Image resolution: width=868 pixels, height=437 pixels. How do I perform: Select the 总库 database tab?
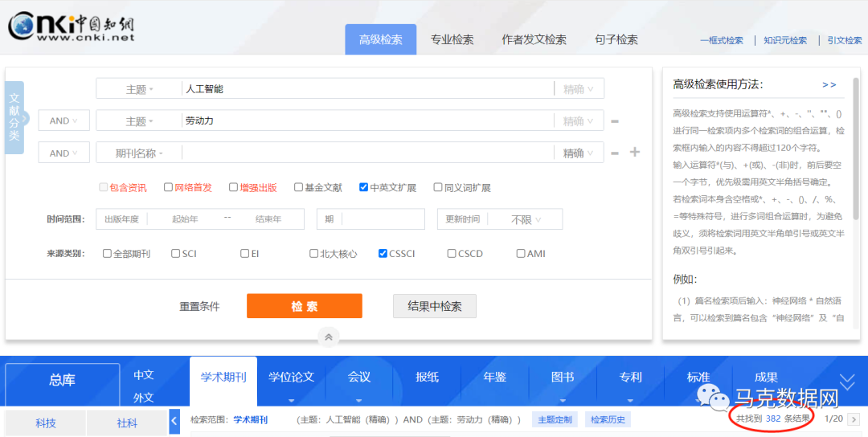tap(62, 380)
